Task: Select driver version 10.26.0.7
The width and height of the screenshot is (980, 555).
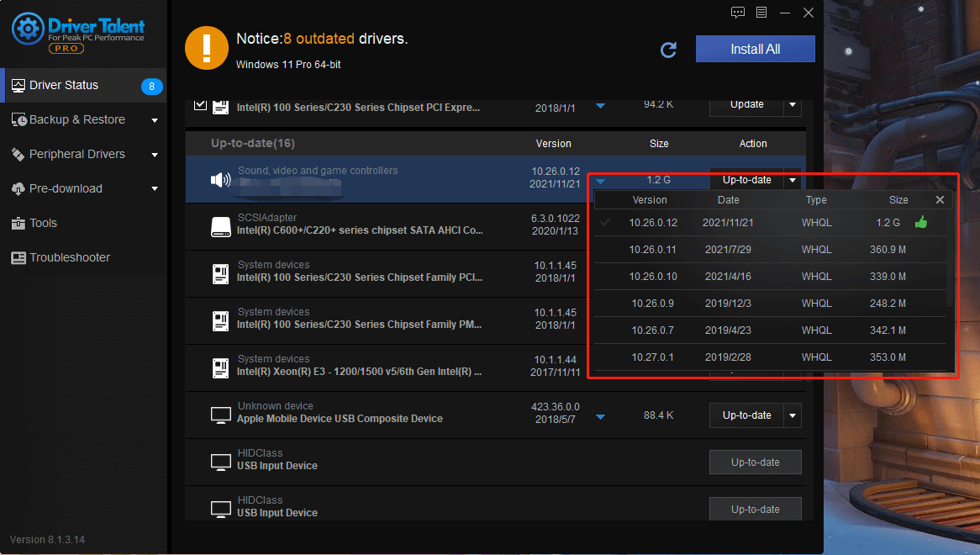Action: 769,330
